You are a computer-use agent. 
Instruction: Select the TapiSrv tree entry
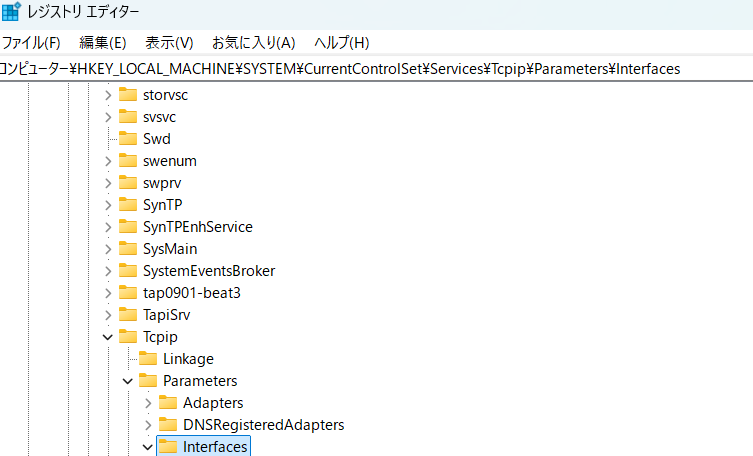[x=166, y=315]
